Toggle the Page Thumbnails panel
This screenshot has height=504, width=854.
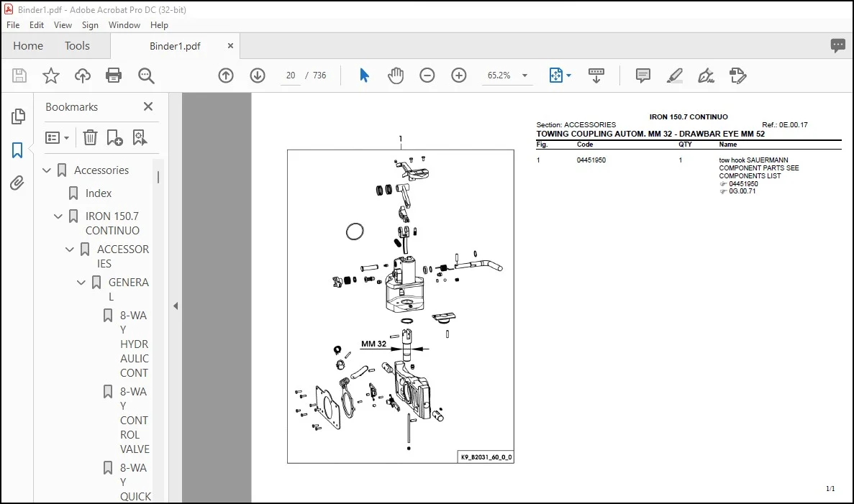click(17, 116)
